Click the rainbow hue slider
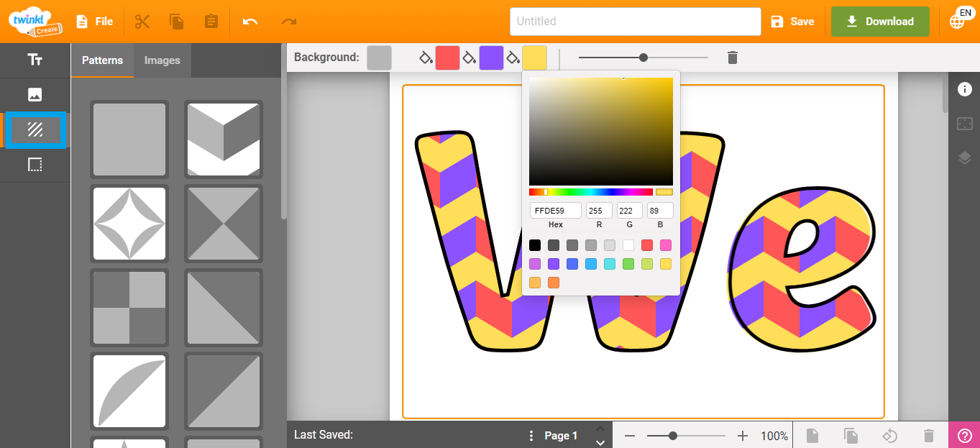 (x=591, y=192)
